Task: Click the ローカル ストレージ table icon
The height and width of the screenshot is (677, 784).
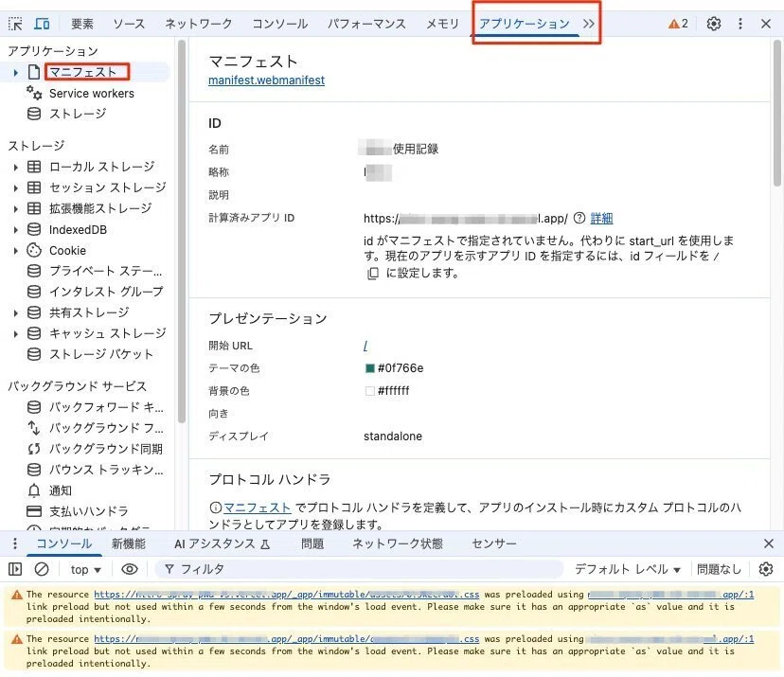Action: [x=34, y=167]
